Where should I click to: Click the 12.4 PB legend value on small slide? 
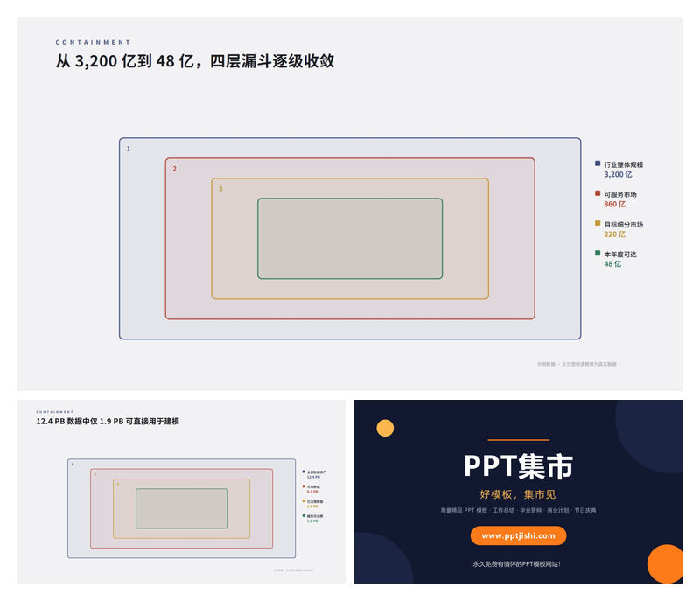[313, 477]
